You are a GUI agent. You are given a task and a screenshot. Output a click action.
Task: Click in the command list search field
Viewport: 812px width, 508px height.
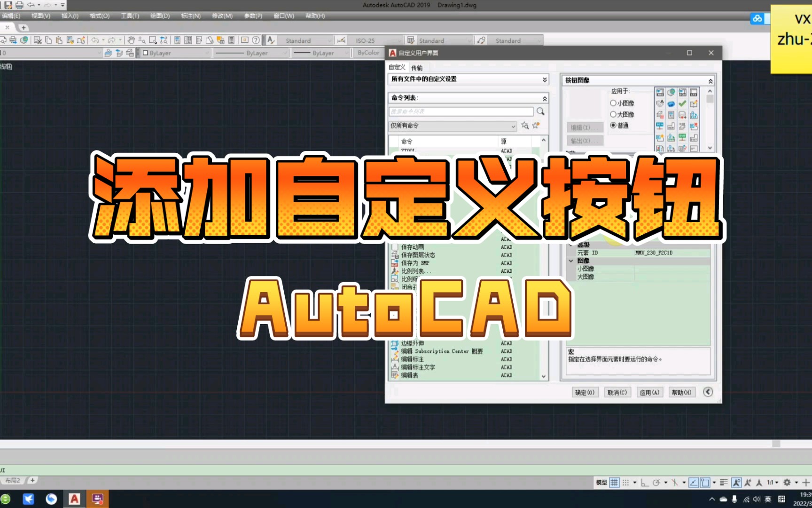click(461, 111)
